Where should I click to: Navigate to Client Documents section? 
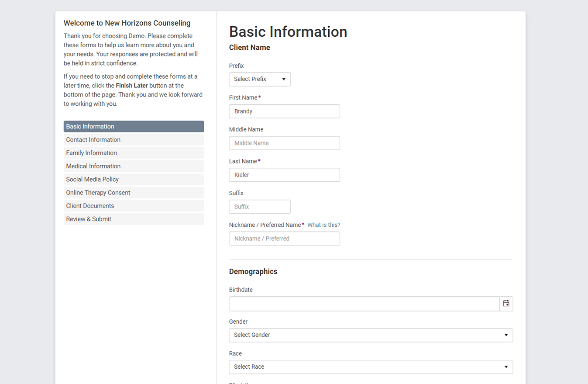(x=134, y=206)
